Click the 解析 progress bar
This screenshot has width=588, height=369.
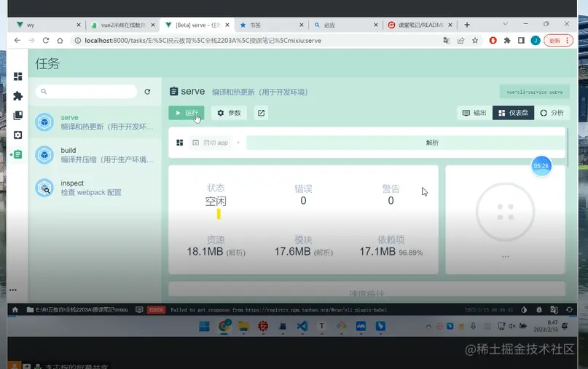(406, 143)
